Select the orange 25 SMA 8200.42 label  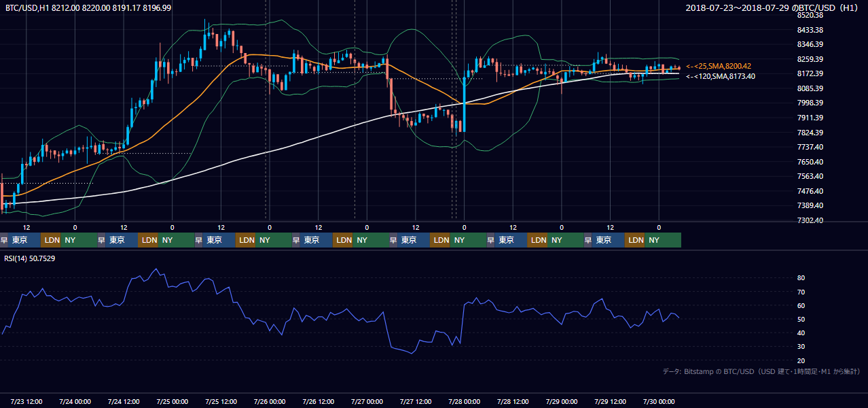pos(719,66)
